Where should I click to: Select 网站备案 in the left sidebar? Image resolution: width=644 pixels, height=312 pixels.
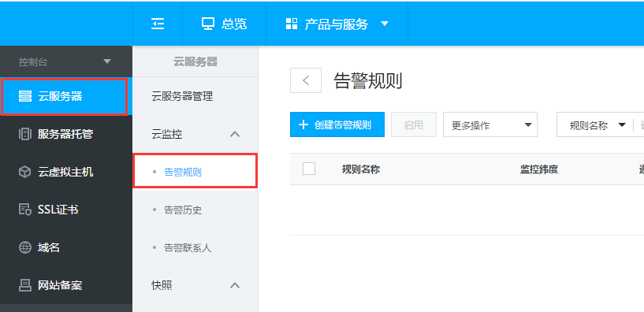[x=66, y=285]
